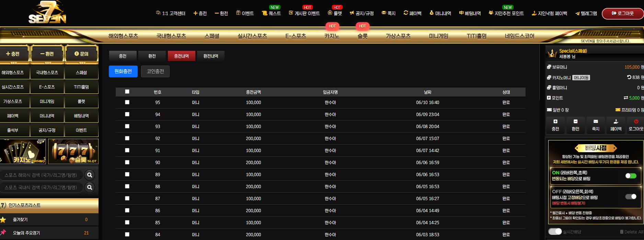Click the red 로그아웃 power icon in user panel
This screenshot has height=240, width=644.
point(636,122)
